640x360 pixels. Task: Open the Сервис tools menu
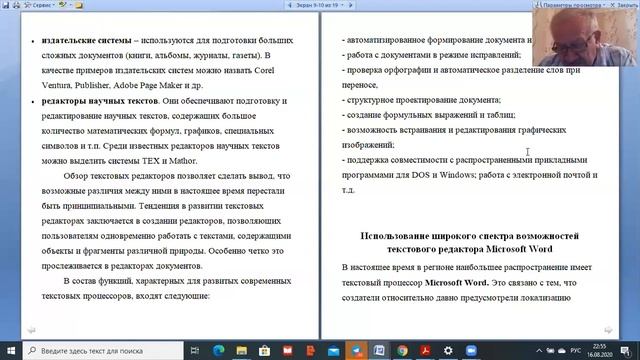[x=40, y=5]
